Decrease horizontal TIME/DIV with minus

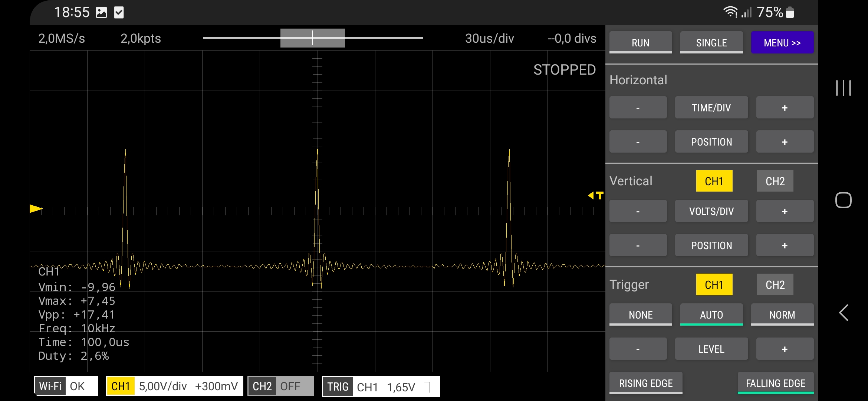coord(638,108)
